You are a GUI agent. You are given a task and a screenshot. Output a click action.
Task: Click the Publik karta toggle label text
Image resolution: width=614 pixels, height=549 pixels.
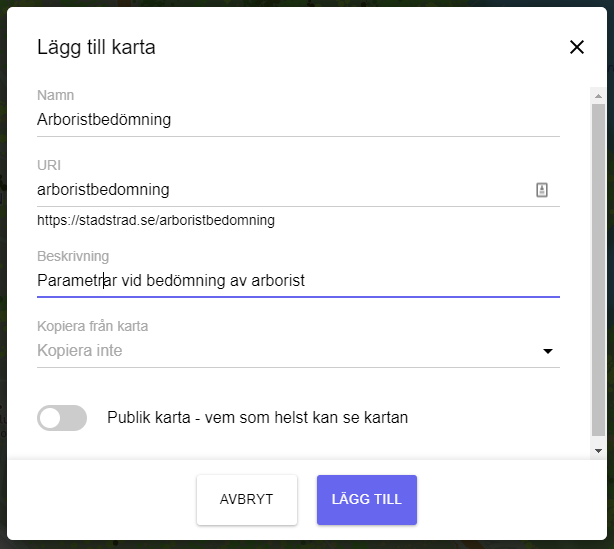click(x=257, y=417)
